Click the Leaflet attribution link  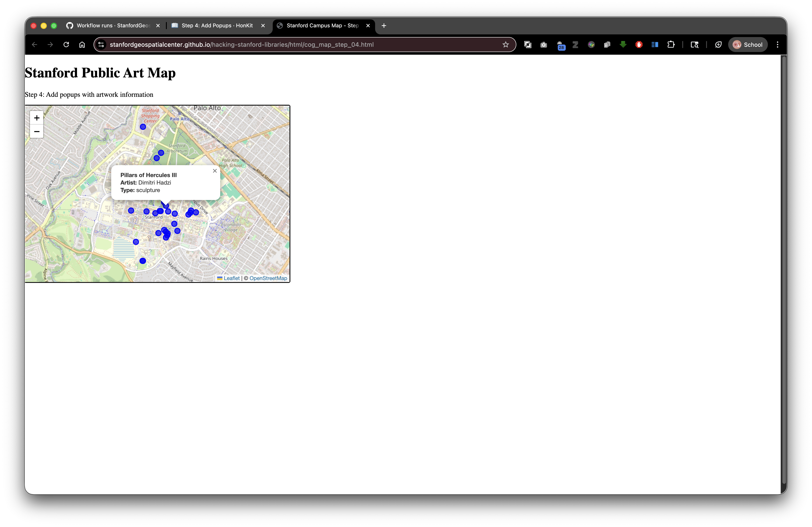(x=231, y=278)
